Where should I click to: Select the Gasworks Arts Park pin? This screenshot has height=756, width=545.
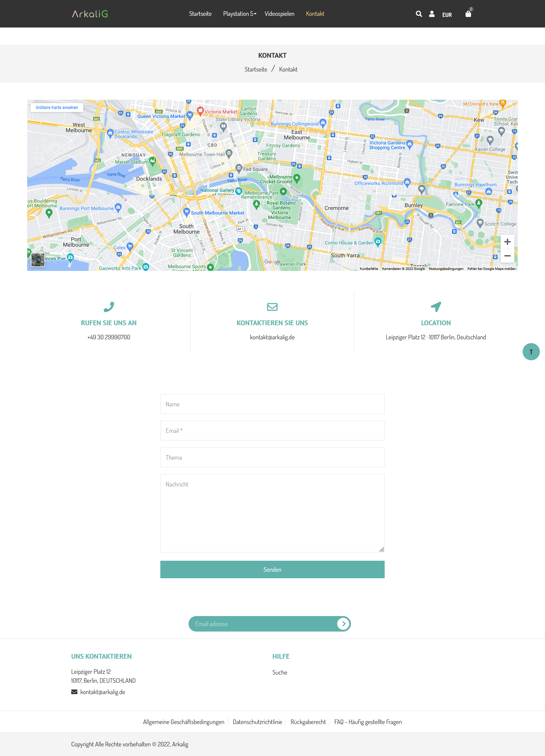coord(146,267)
